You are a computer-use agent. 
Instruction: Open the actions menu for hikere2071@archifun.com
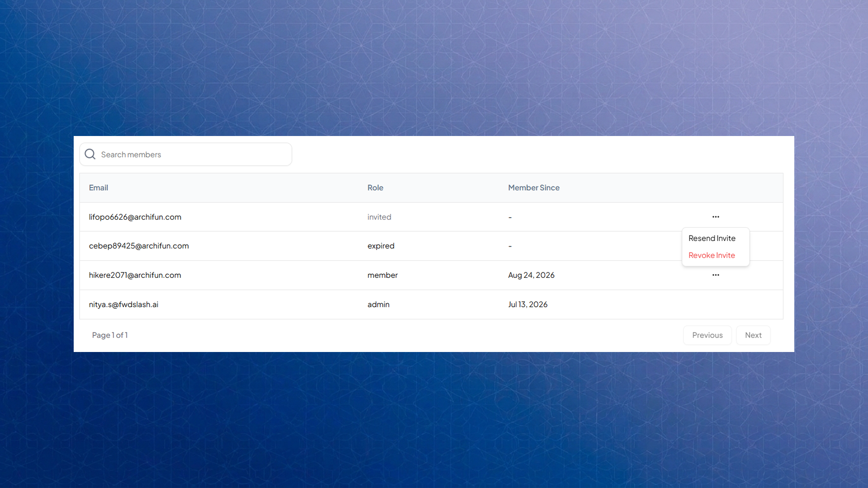coord(716,275)
